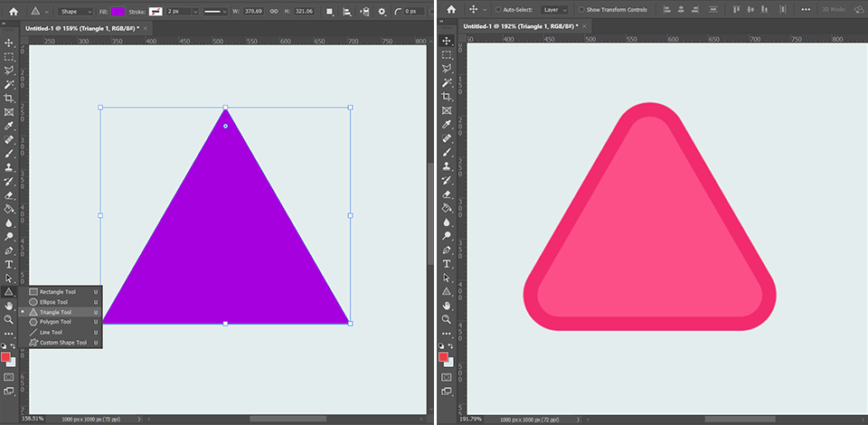Close the Untitled-1 @ 192% document tab

click(583, 27)
